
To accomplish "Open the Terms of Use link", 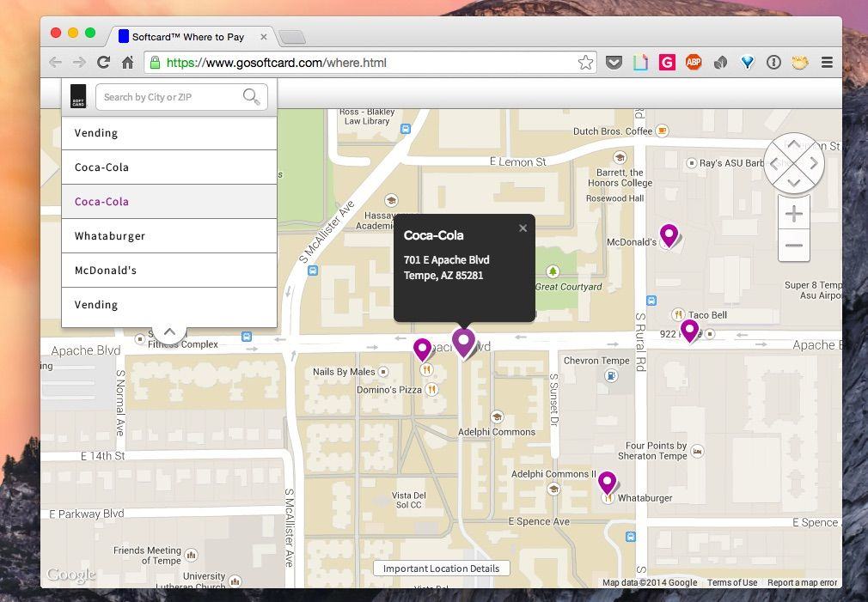I will coord(731,583).
